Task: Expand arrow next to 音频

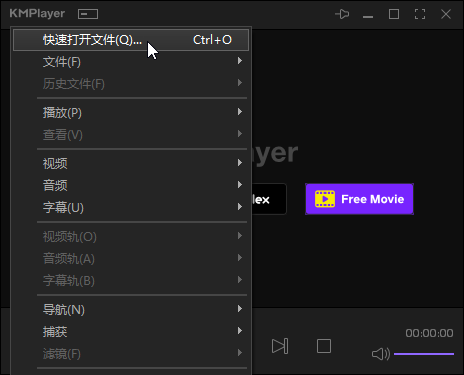Action: [x=240, y=185]
